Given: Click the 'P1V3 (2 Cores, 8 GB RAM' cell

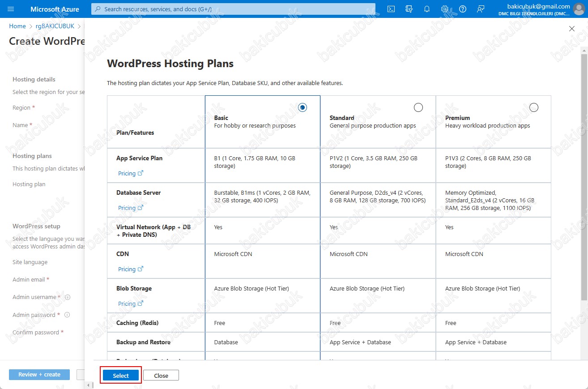Looking at the screenshot, I should [x=494, y=165].
